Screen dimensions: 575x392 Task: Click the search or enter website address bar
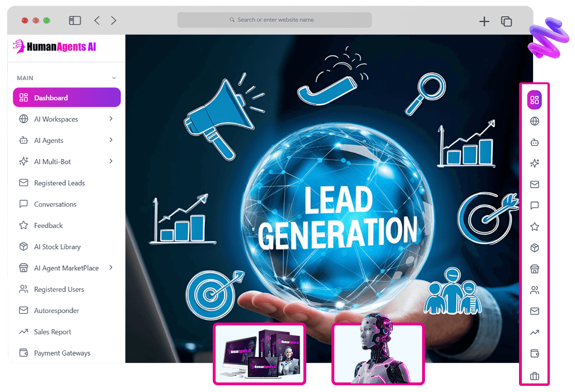275,20
